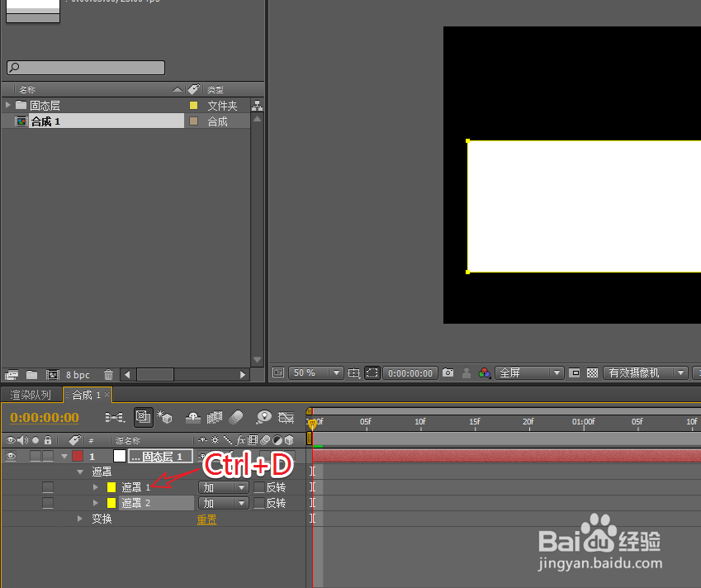
Task: Lock the 遮罩 2 mask
Action: [48, 503]
